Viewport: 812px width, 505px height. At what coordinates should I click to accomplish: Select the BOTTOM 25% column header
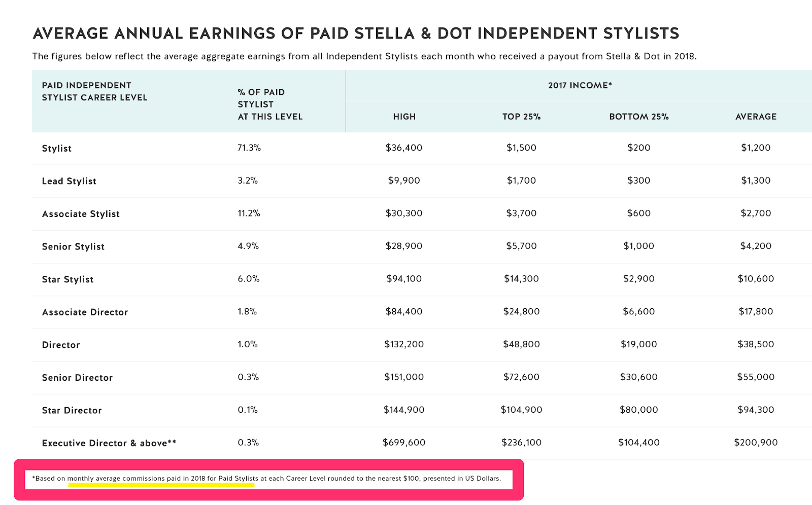pos(639,117)
